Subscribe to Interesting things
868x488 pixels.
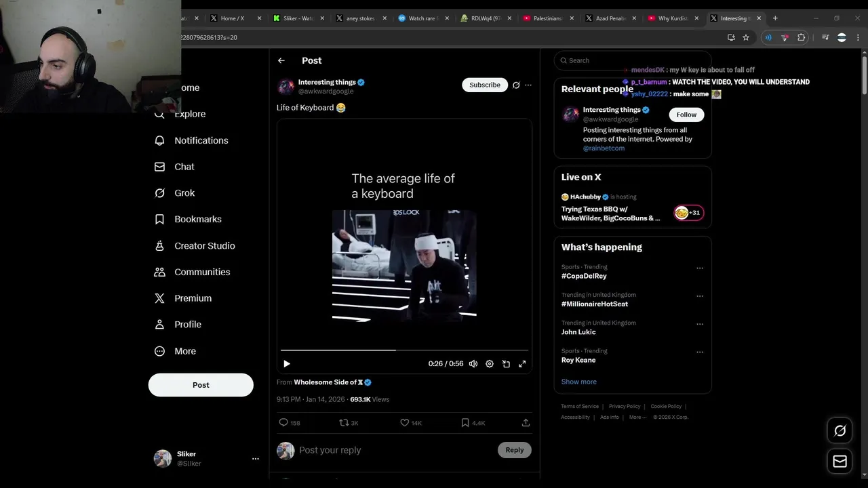485,85
